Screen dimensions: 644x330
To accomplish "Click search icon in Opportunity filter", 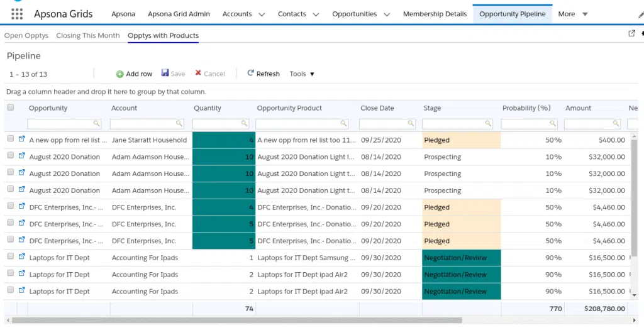I will point(96,123).
